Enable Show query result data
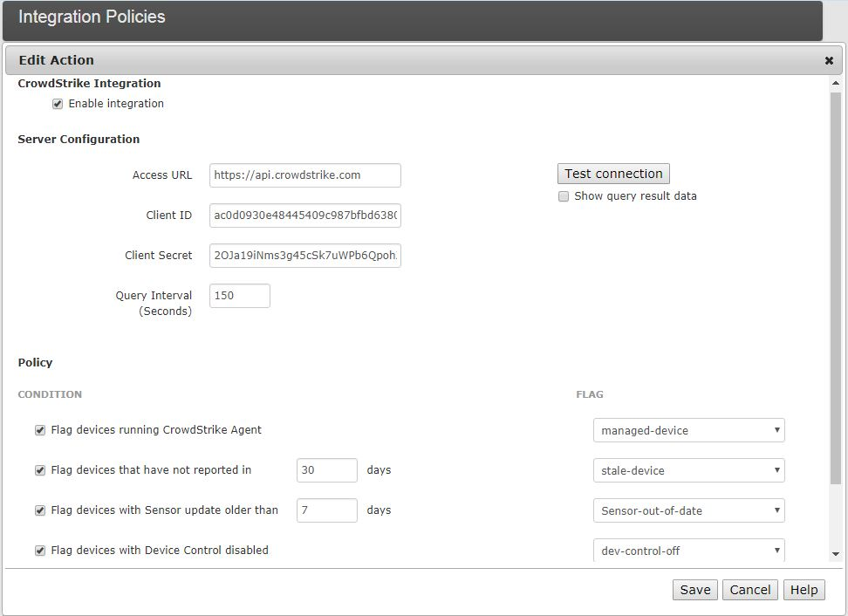848x616 pixels. (564, 196)
